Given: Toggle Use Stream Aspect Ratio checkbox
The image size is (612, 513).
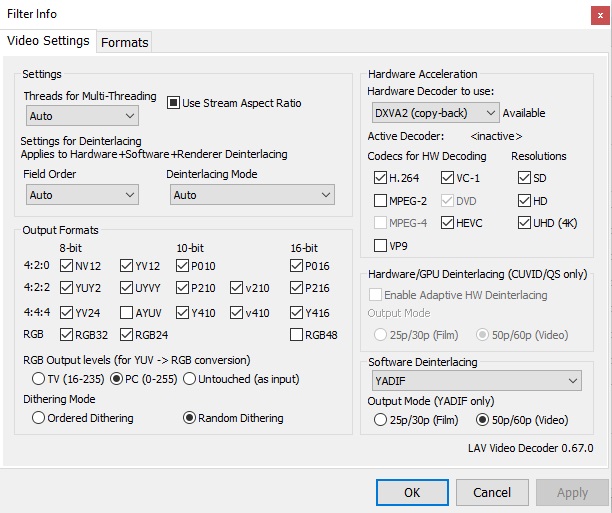Looking at the screenshot, I should coord(173,103).
